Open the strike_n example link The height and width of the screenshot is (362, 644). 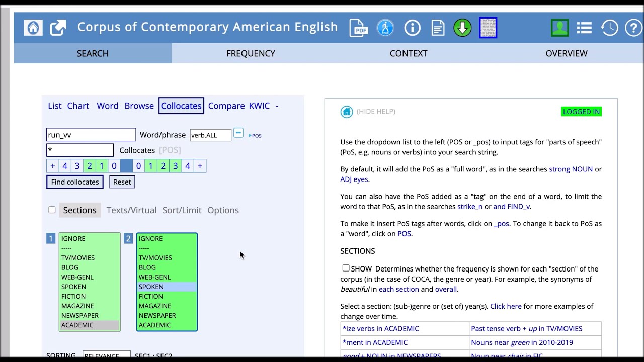coord(470,207)
